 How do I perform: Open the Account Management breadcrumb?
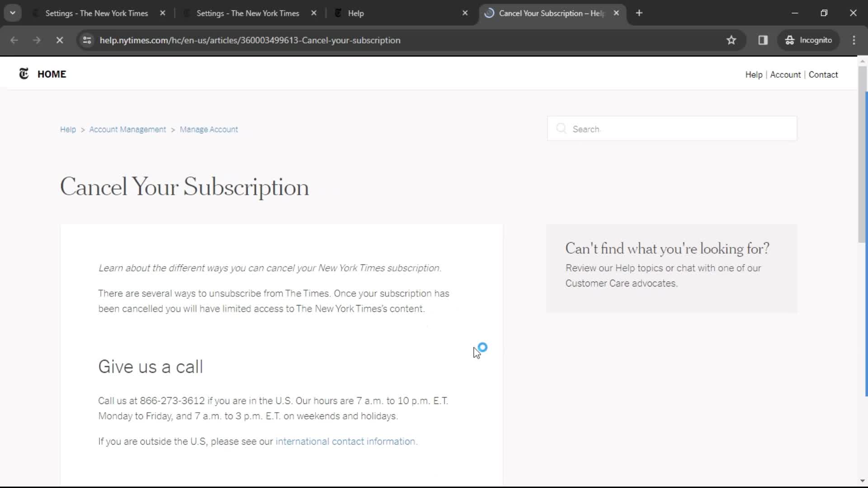click(127, 129)
